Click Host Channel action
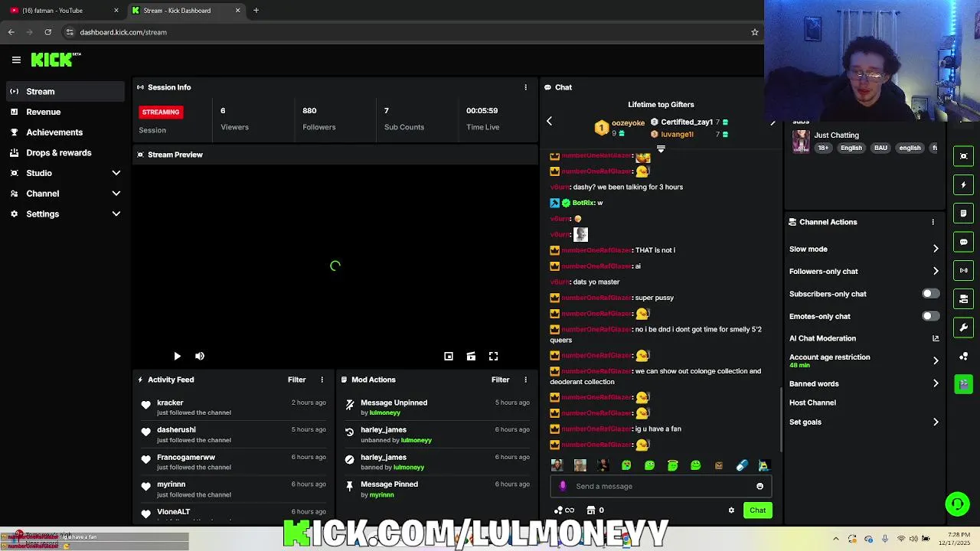Viewport: 980px width, 551px height. pyautogui.click(x=812, y=403)
